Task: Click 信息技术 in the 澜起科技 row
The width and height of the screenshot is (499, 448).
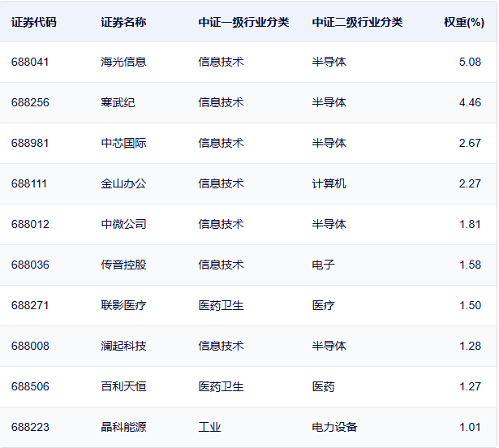Action: click(x=221, y=346)
